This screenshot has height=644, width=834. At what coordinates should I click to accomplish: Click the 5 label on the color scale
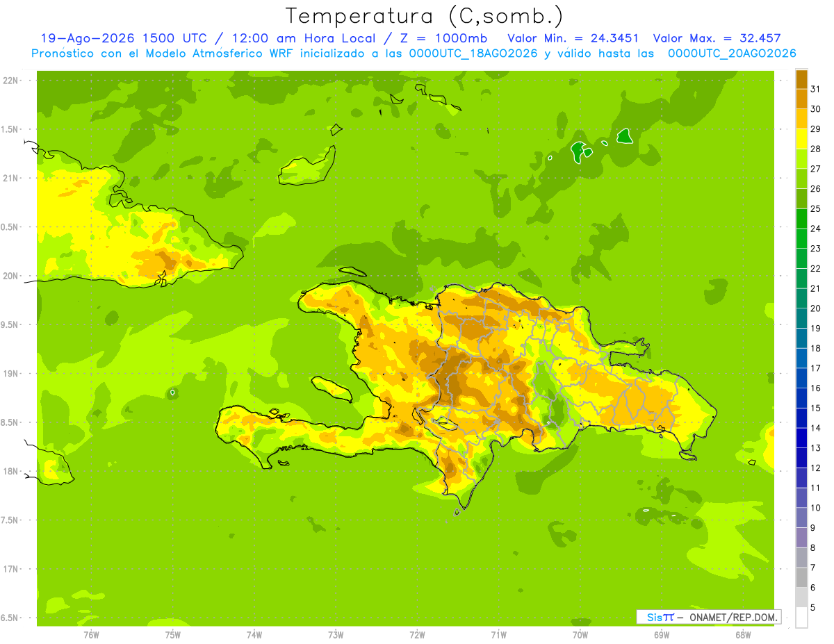[813, 608]
